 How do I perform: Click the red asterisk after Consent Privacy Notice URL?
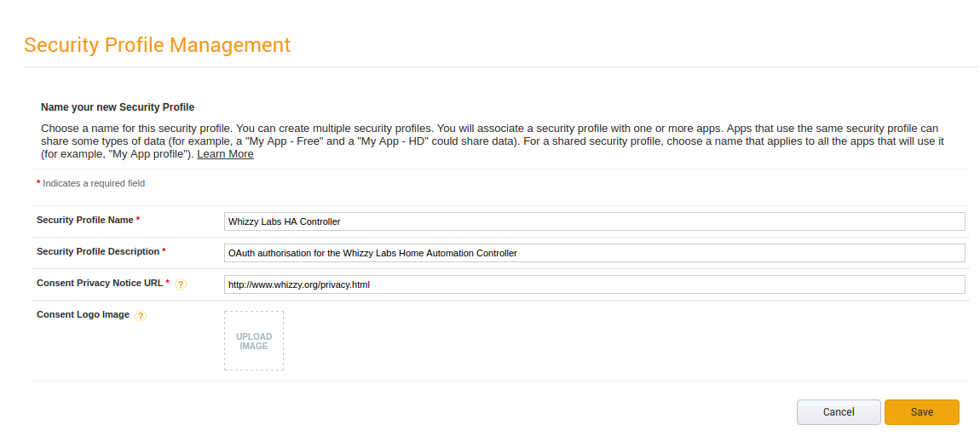(168, 283)
